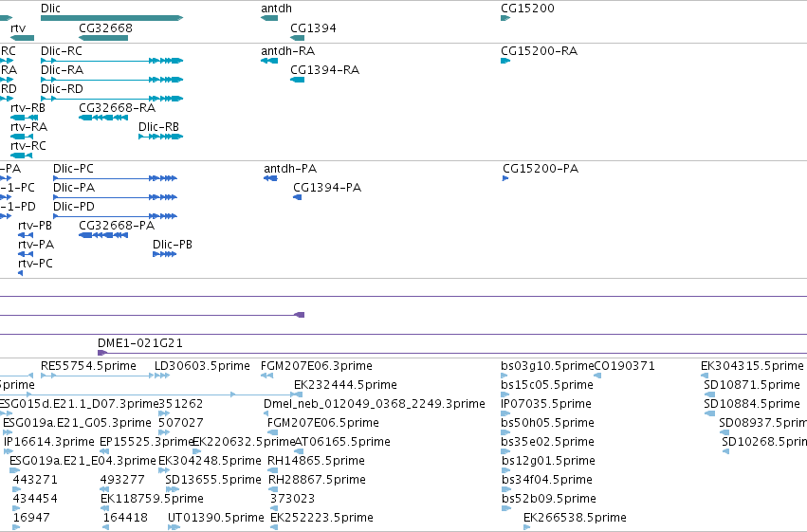Select the CG32668-RA transcript
807x532 pixels.
pos(103,118)
